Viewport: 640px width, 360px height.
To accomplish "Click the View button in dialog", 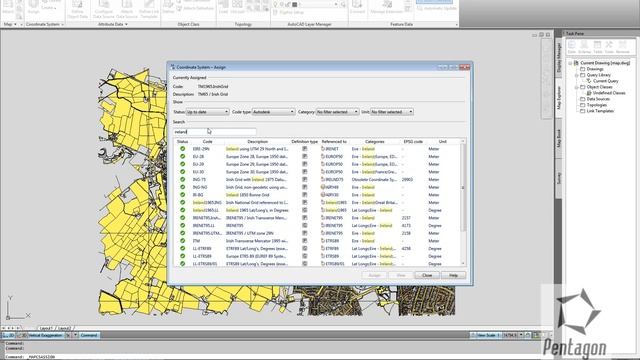I will pos(401,276).
